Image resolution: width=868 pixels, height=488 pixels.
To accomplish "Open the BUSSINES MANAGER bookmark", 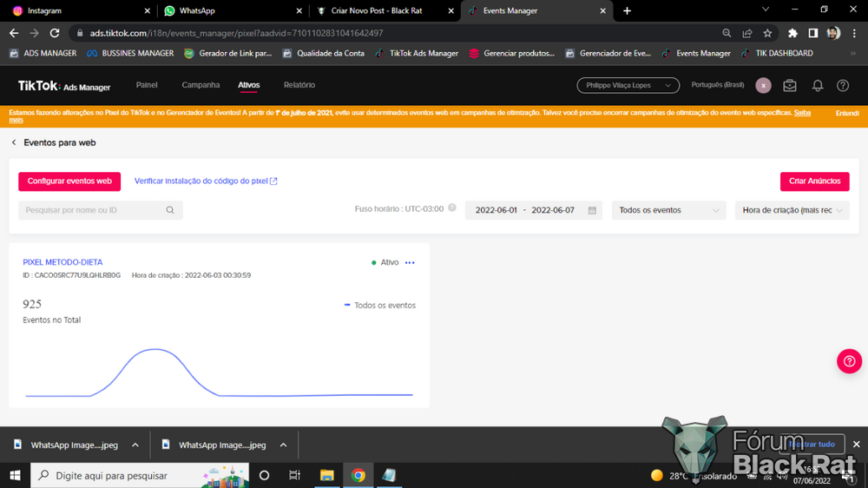I will [131, 54].
